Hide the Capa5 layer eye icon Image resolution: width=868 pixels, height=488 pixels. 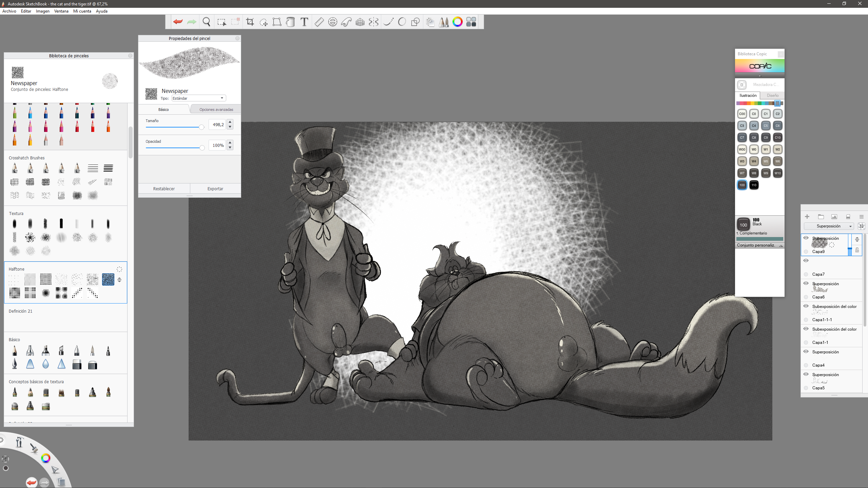click(x=806, y=374)
